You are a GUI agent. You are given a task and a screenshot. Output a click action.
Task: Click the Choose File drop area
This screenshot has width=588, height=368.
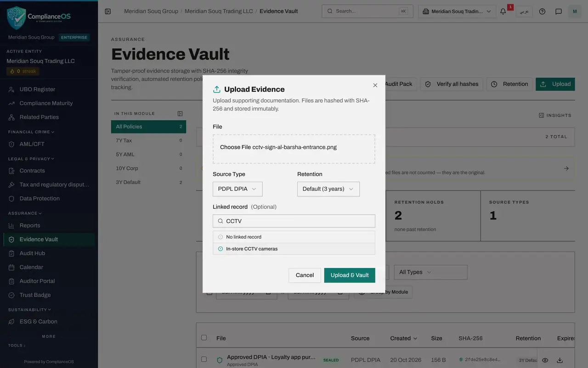294,149
